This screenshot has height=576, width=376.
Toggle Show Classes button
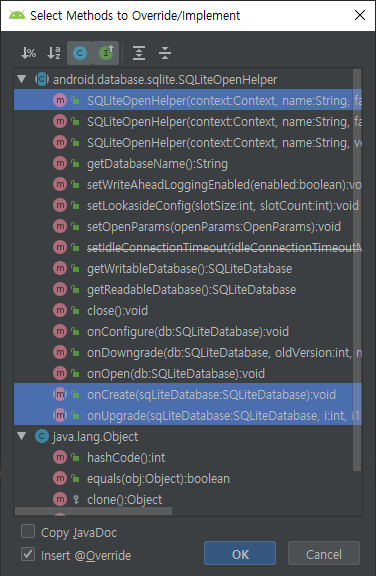pos(80,53)
